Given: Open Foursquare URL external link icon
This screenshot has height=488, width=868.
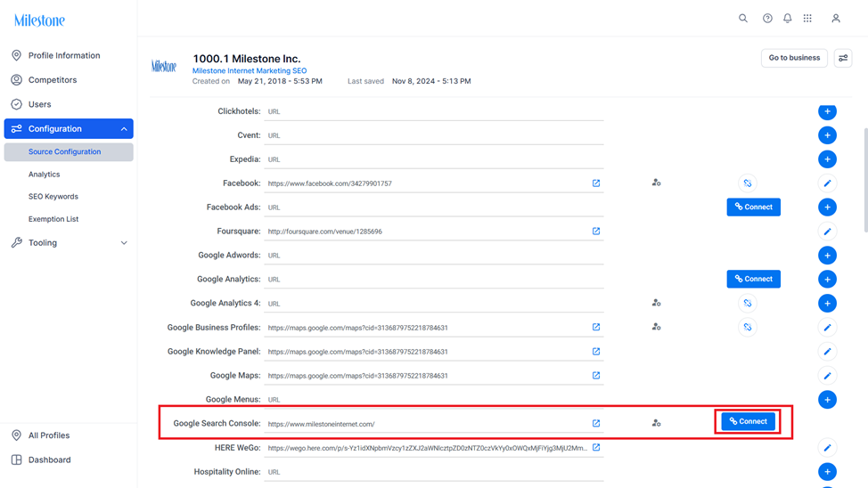Looking at the screenshot, I should pyautogui.click(x=596, y=232).
